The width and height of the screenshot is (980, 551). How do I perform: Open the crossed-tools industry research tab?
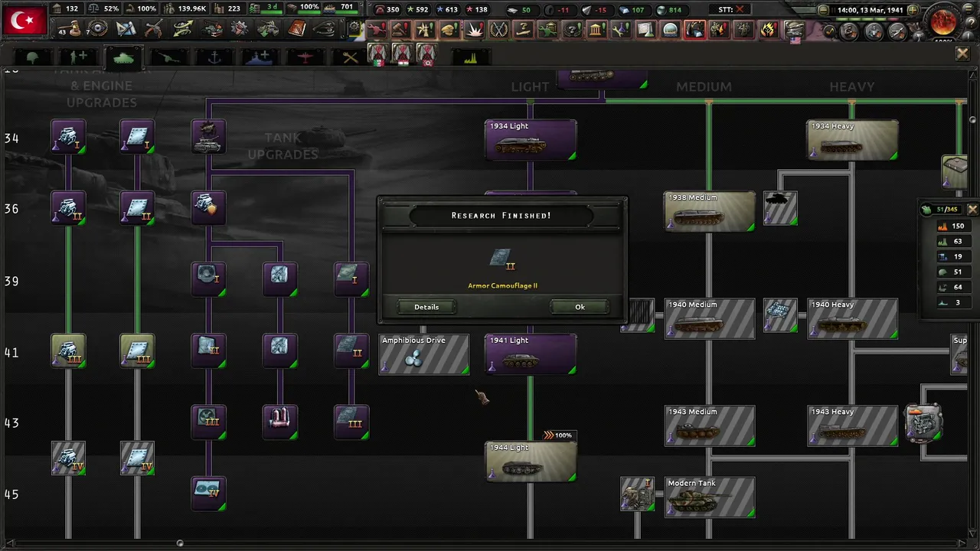(351, 57)
